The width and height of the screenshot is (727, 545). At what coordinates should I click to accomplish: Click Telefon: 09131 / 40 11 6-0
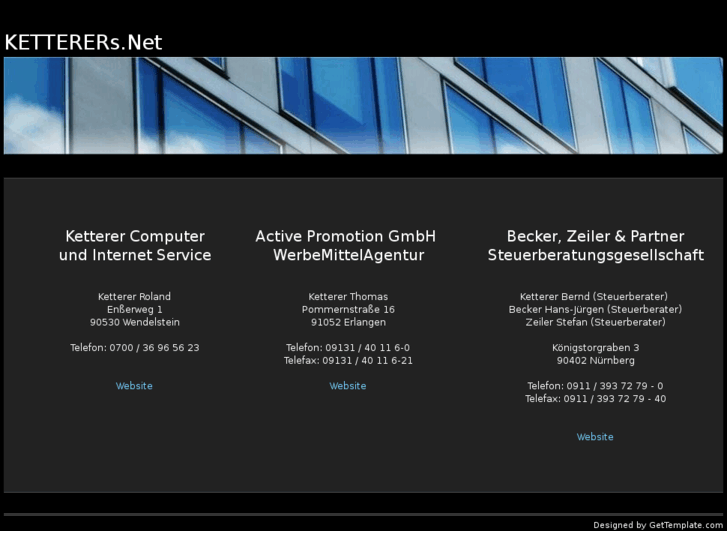(x=348, y=347)
